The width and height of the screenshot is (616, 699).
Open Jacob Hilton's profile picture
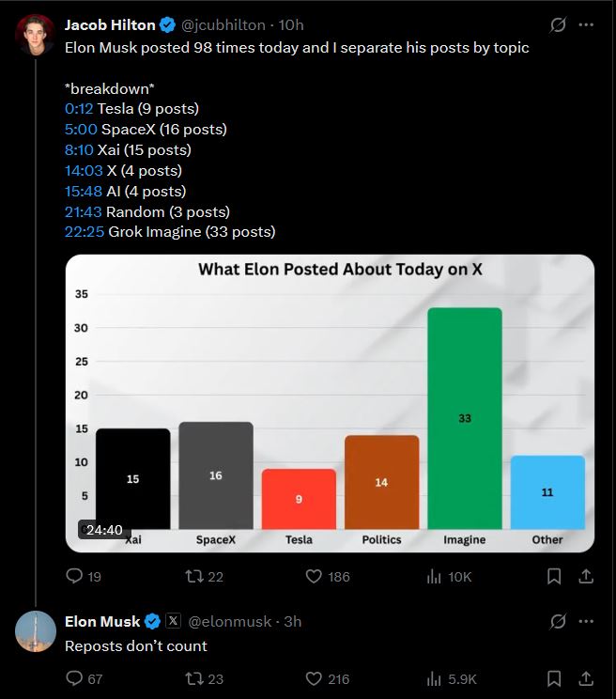coord(34,33)
